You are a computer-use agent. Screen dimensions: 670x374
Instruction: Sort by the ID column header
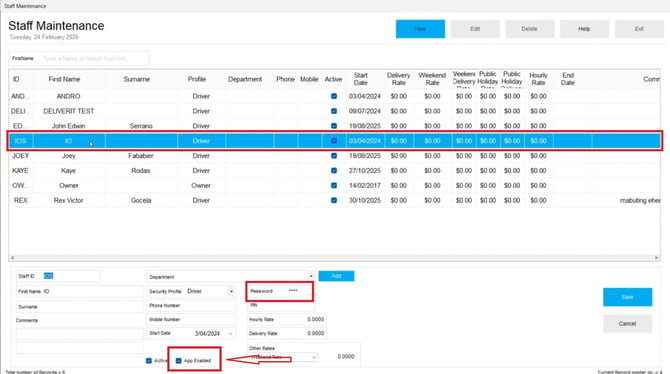click(x=16, y=79)
